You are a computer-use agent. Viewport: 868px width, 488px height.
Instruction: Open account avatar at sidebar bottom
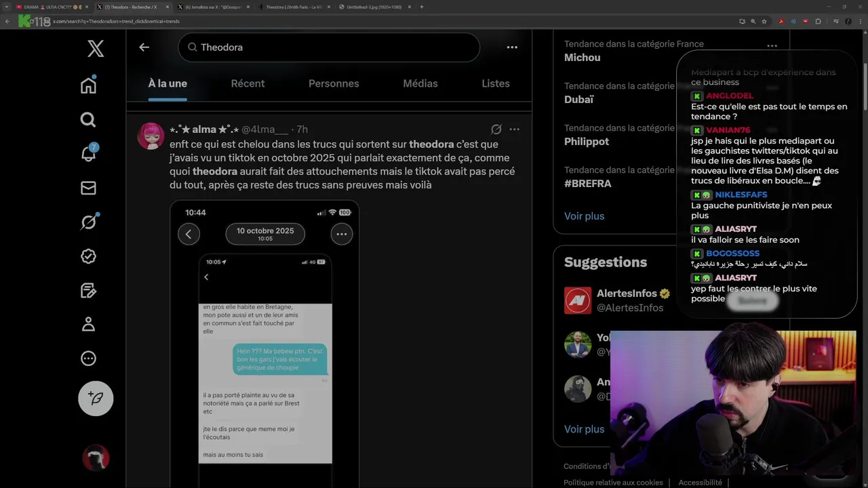click(x=96, y=458)
